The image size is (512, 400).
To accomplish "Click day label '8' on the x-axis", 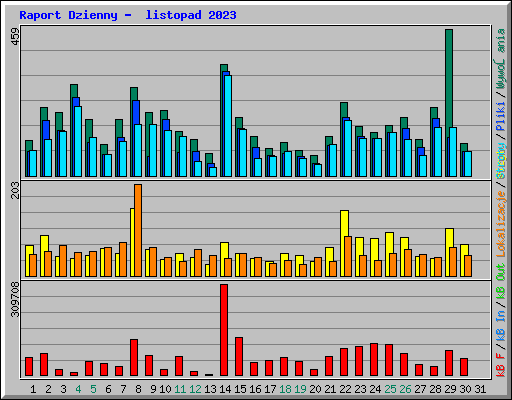I will tap(138, 389).
